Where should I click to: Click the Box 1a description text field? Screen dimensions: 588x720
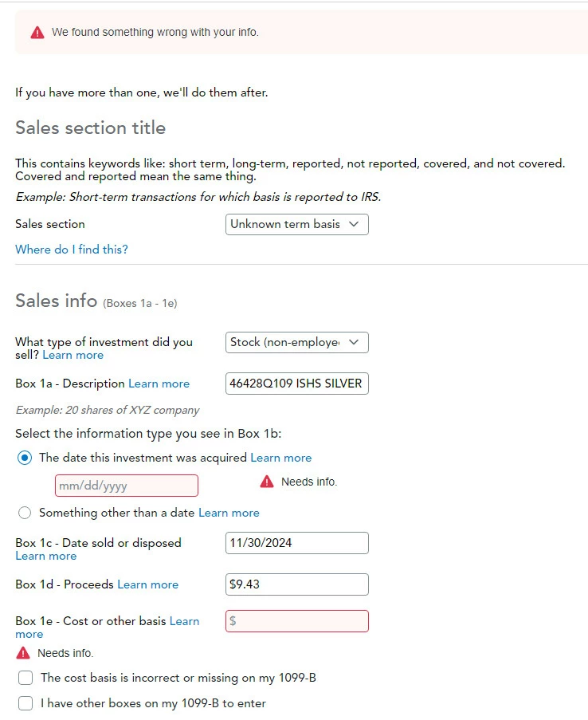pyautogui.click(x=297, y=384)
